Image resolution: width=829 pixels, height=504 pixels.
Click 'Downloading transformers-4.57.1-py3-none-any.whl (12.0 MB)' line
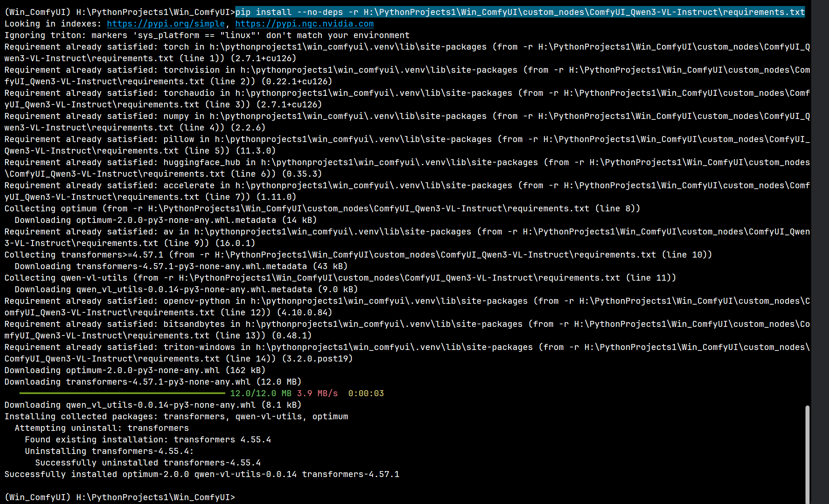point(153,382)
